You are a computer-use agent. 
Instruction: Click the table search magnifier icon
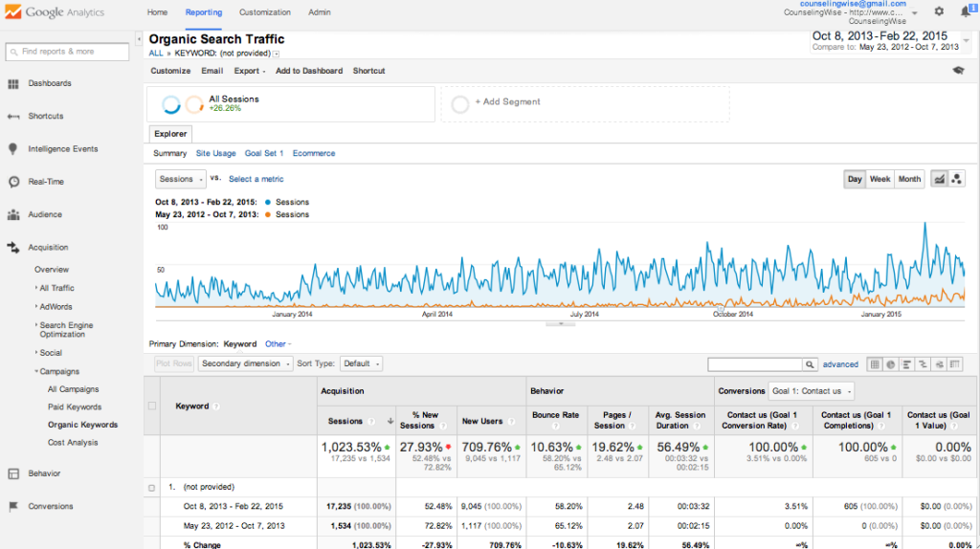coord(811,364)
